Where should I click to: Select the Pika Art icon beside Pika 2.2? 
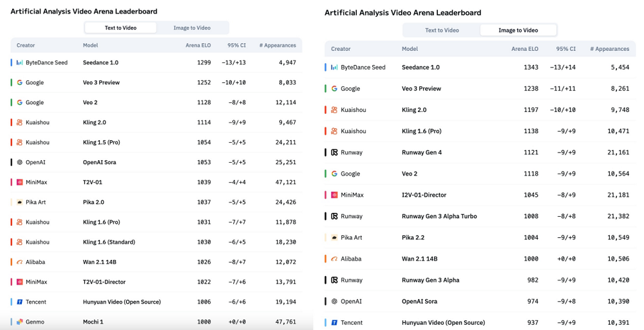(334, 237)
